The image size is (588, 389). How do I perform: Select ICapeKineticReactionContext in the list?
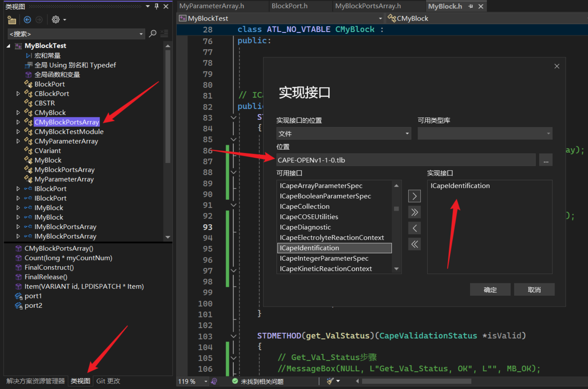coord(326,269)
